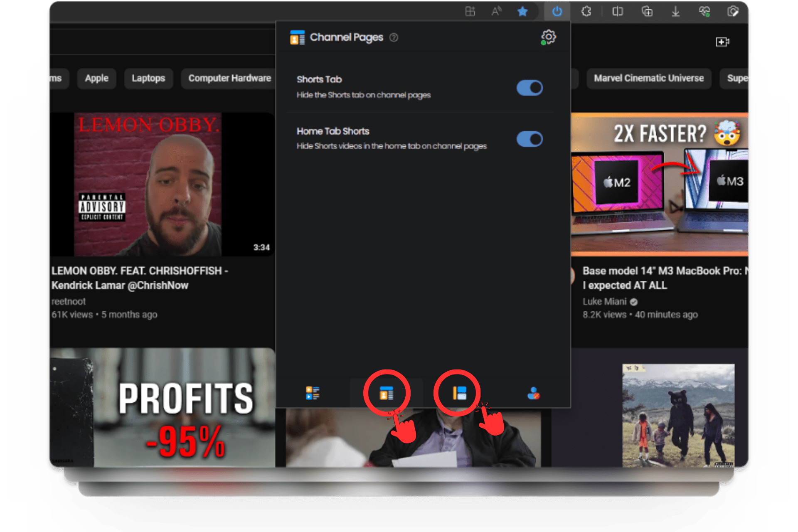The image size is (798, 532).
Task: Click the apps grid icon in address bar
Action: click(x=470, y=12)
